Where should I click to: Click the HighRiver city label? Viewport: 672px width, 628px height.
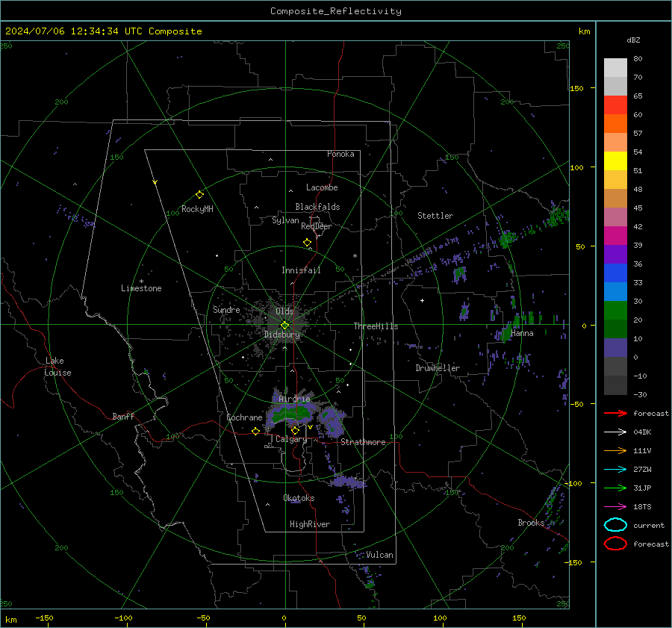(x=310, y=524)
